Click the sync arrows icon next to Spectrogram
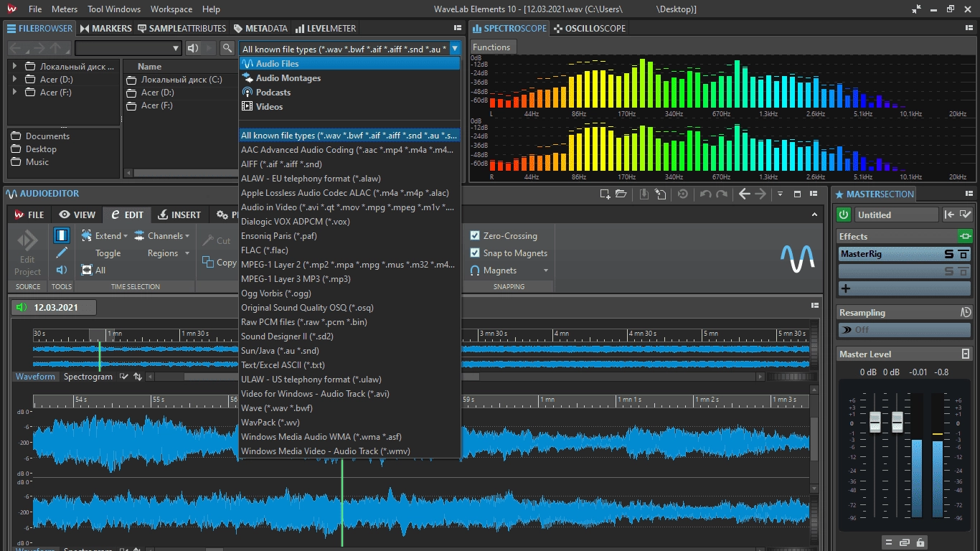Screen dimensions: 980x551 point(138,377)
